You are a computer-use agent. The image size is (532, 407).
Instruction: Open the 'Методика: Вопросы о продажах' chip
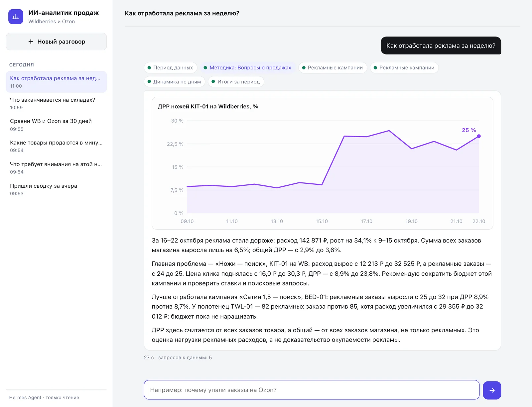[x=248, y=68]
